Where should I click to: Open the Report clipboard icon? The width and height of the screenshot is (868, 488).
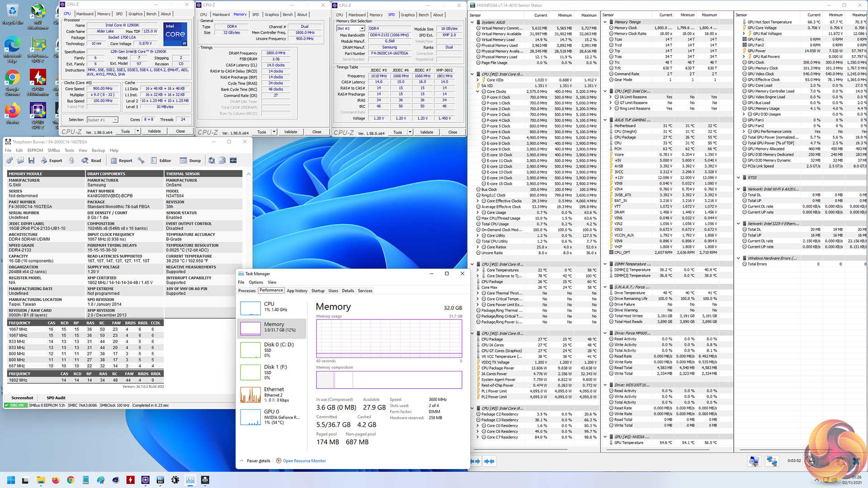click(x=114, y=160)
